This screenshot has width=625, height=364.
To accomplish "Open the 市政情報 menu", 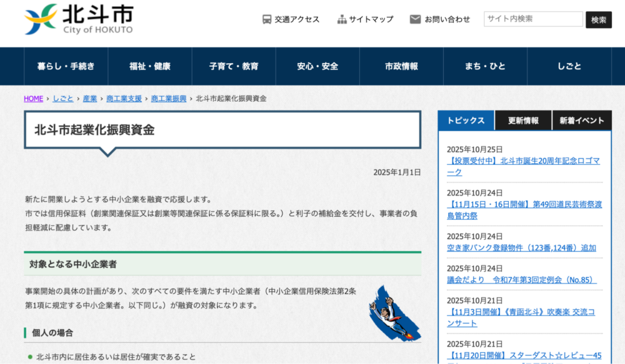I will click(401, 66).
